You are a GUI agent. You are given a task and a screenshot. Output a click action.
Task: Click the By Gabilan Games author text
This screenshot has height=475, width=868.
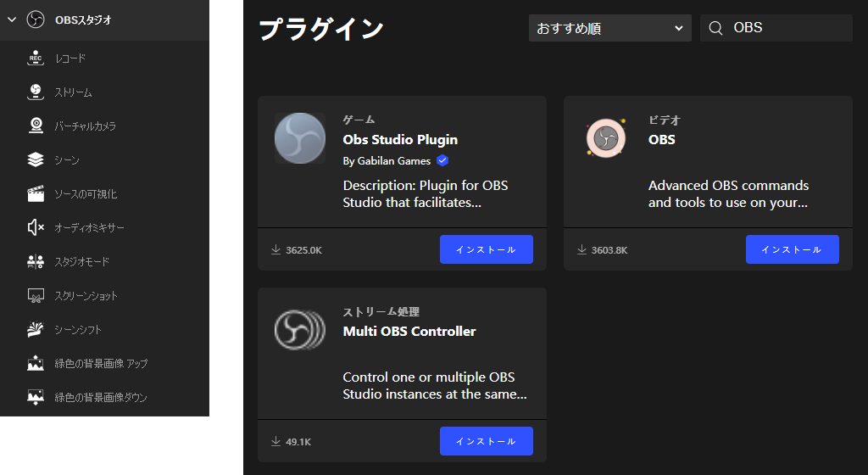(x=387, y=161)
